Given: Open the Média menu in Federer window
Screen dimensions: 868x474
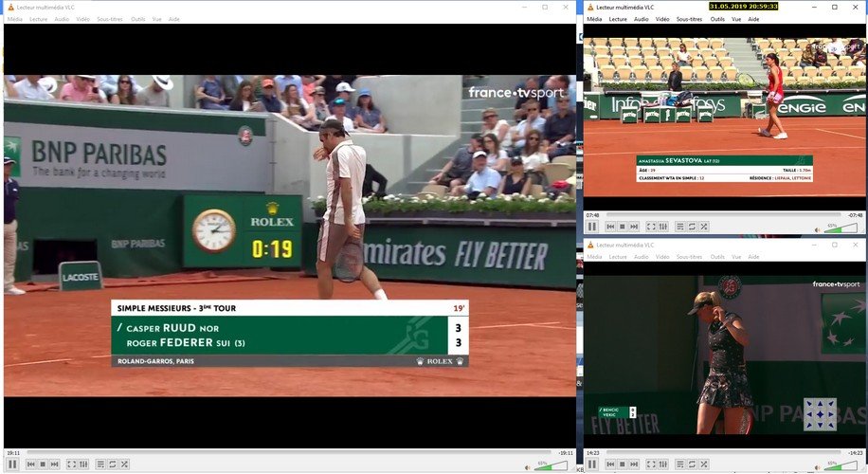Looking at the screenshot, I should [x=14, y=19].
